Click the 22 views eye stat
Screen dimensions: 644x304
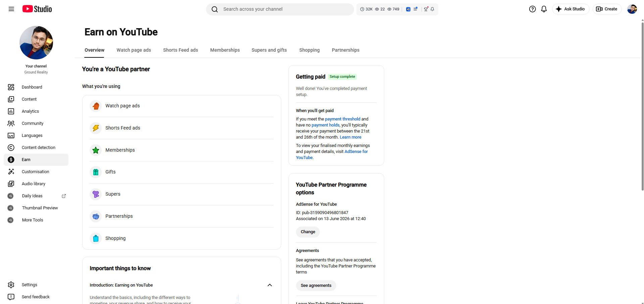380,9
